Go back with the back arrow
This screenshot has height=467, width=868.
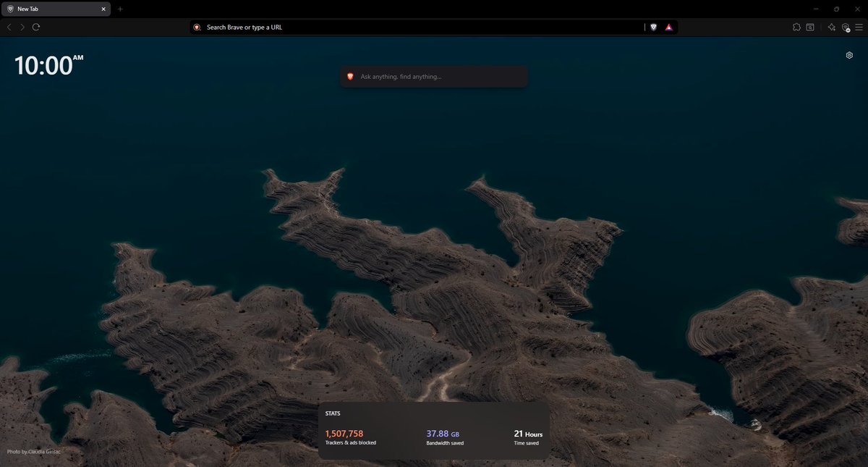9,27
